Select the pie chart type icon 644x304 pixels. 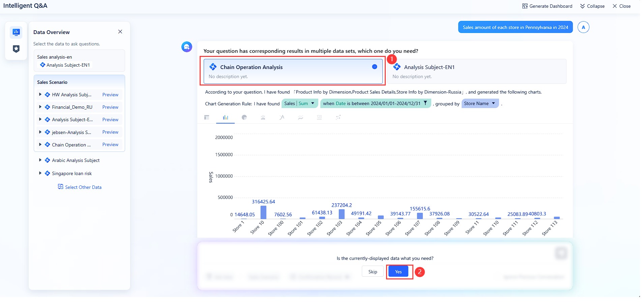pos(244,117)
